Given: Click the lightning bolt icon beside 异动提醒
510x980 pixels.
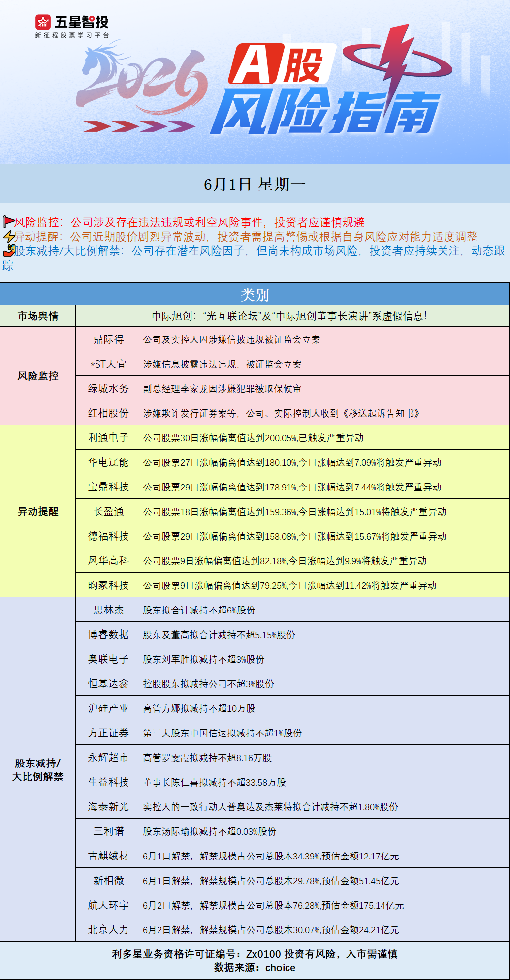Looking at the screenshot, I should (x=9, y=237).
